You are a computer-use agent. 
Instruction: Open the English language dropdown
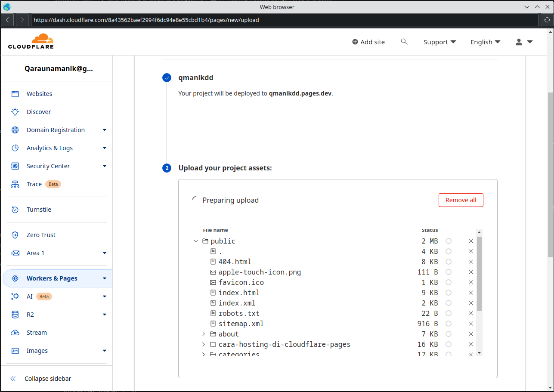(485, 42)
